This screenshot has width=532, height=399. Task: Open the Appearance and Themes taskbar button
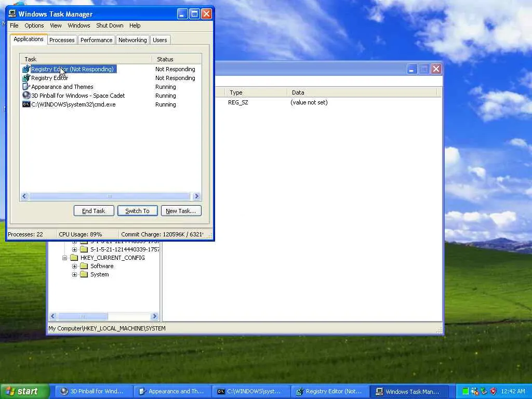171,392
